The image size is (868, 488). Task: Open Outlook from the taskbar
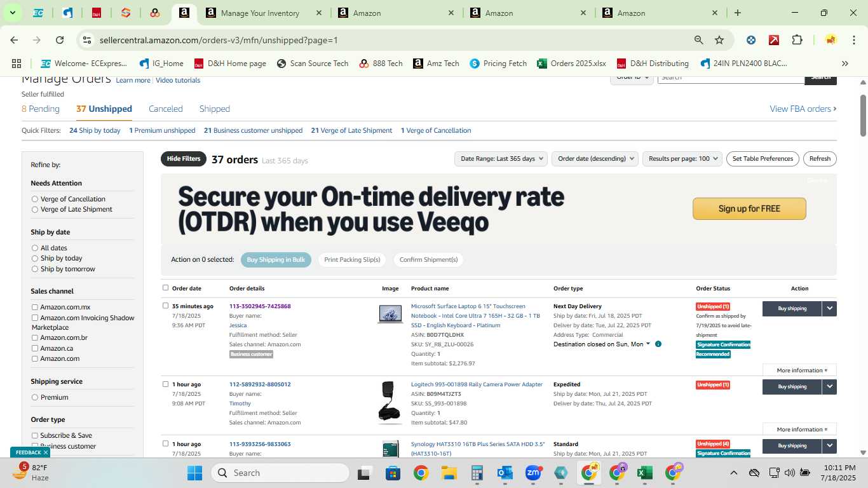click(x=505, y=473)
